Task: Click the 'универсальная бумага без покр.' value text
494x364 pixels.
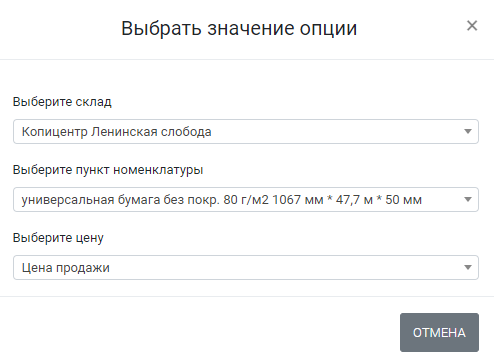Action: pyautogui.click(x=120, y=200)
